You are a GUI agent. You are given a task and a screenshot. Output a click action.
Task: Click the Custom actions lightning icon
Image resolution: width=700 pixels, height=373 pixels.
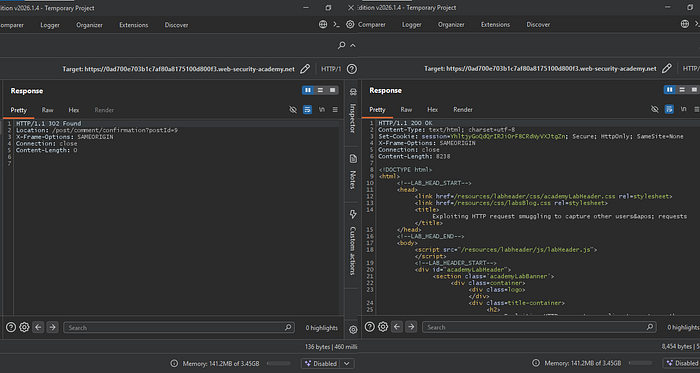pyautogui.click(x=353, y=214)
